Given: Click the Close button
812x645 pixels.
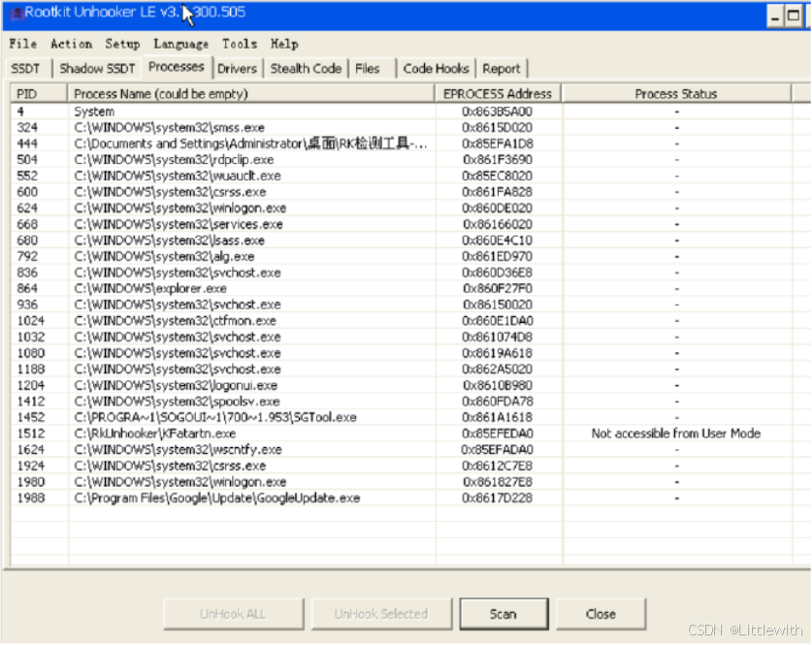Looking at the screenshot, I should [601, 614].
